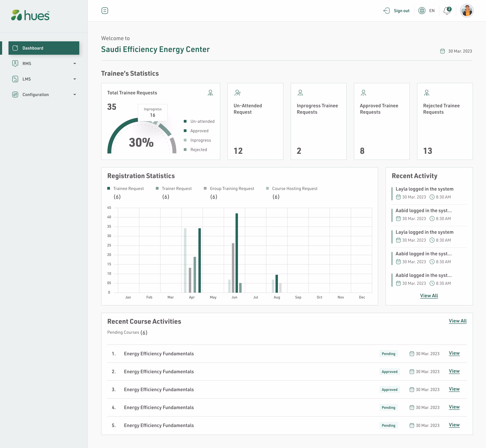Click the hues logo
Viewport: 486px width, 448px height.
30,15
